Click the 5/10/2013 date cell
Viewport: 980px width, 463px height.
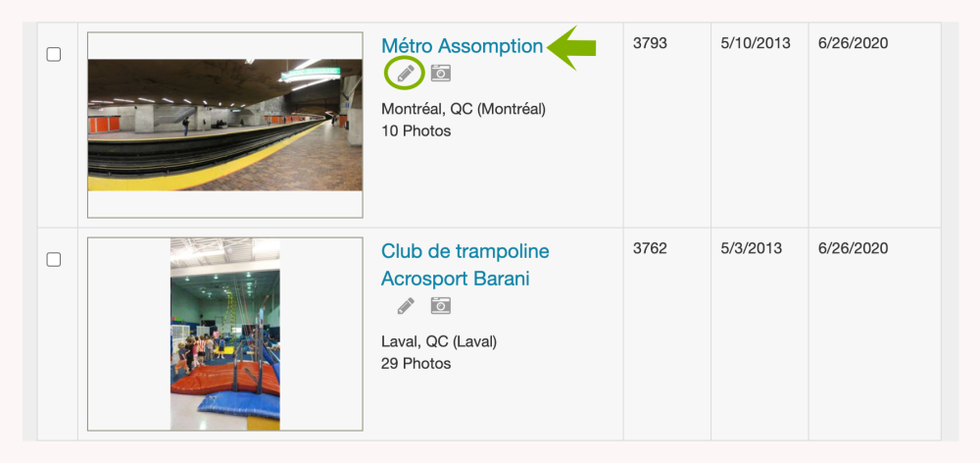pyautogui.click(x=755, y=44)
